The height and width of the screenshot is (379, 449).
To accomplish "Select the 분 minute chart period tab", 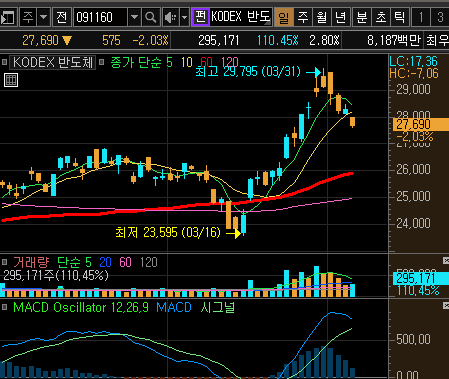I will [x=362, y=17].
